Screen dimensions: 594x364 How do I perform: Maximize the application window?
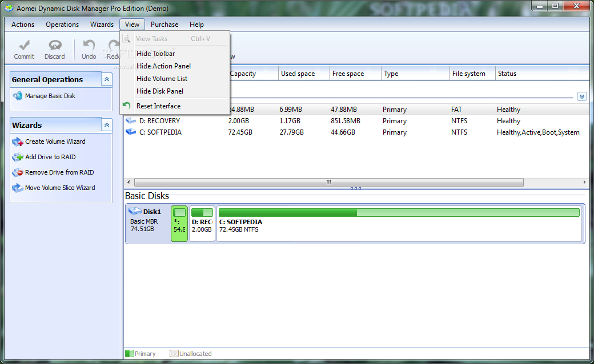point(555,6)
